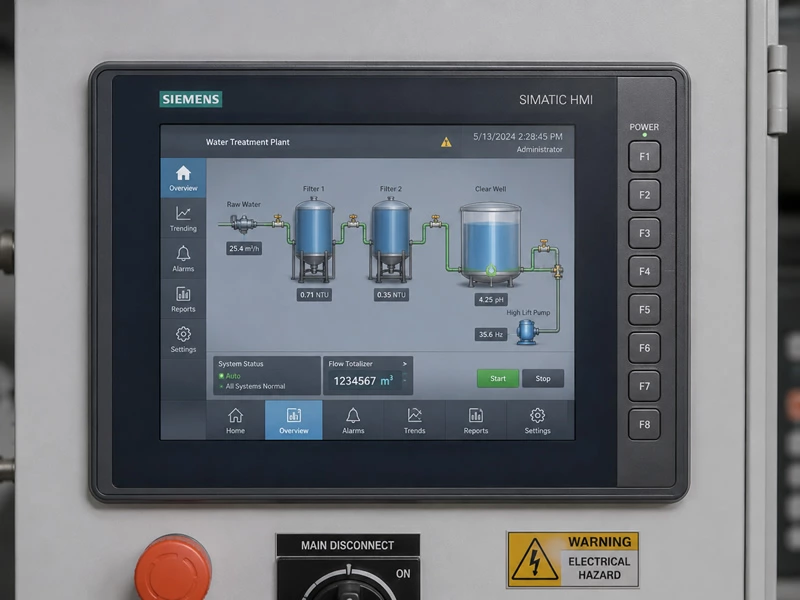Open Trends tab in bottom navigation

tap(414, 420)
